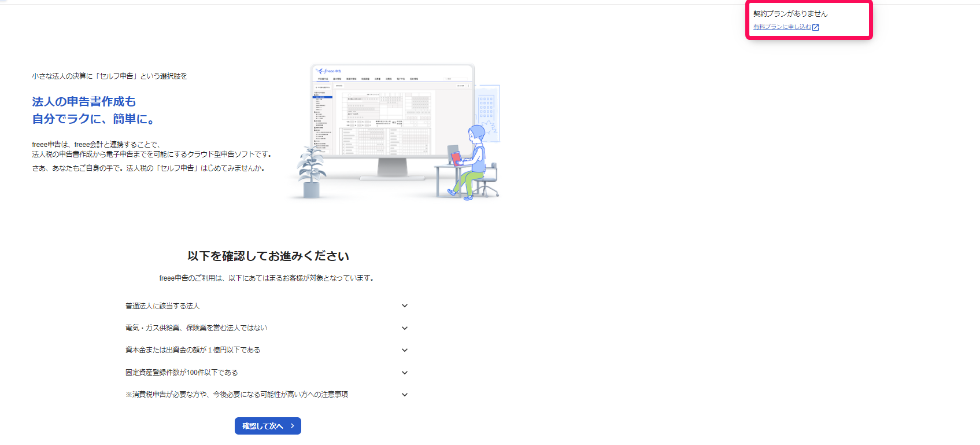The width and height of the screenshot is (980, 445).
Task: Click the 小さな法人の決算に tagline text
Action: click(x=110, y=76)
